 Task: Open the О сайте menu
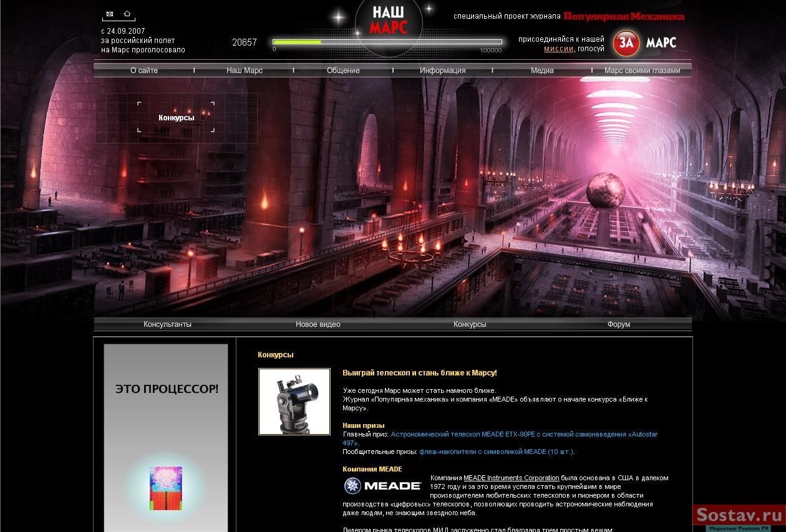(x=144, y=70)
